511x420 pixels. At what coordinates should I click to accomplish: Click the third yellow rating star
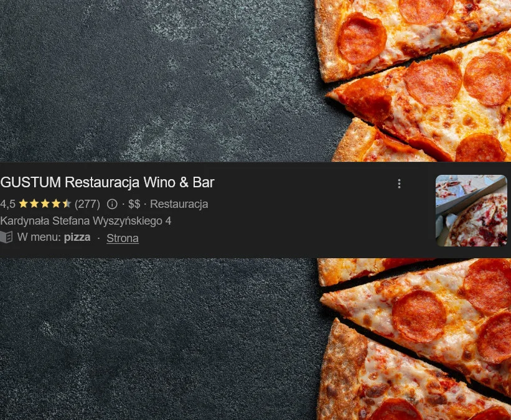[45, 204]
